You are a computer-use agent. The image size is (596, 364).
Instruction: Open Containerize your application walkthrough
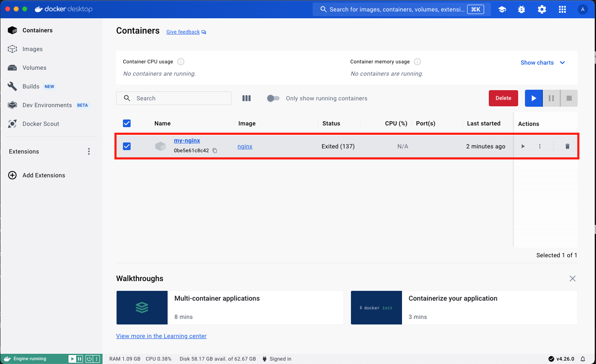point(464,307)
